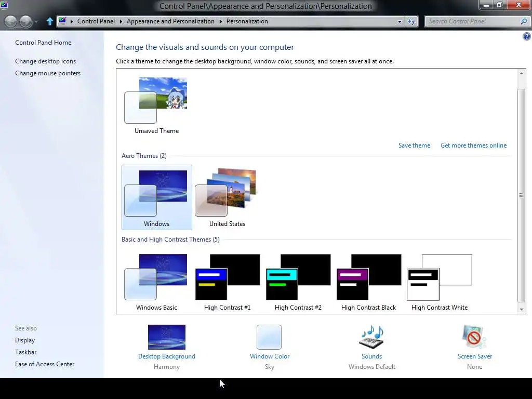Click the Back navigation arrow button
532x399 pixels.
point(10,21)
